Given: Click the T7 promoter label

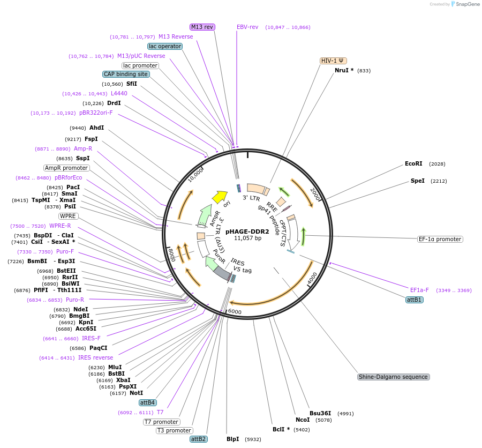Looking at the screenshot, I should [161, 422].
